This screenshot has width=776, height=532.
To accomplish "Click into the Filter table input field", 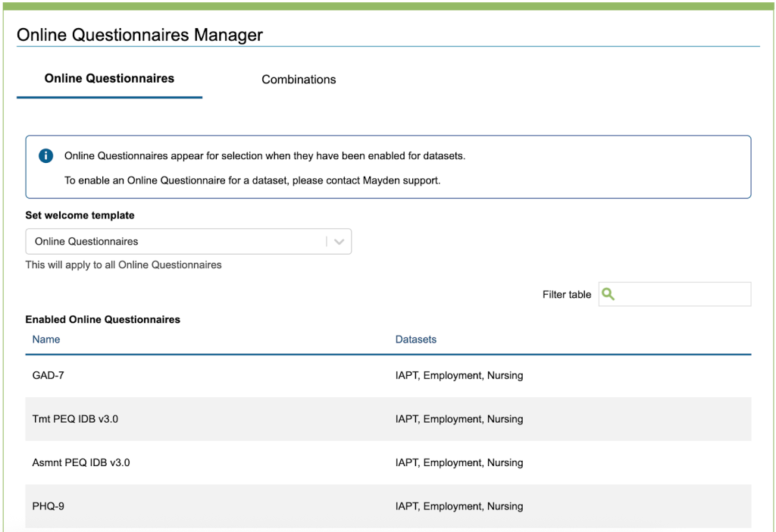I will click(682, 294).
